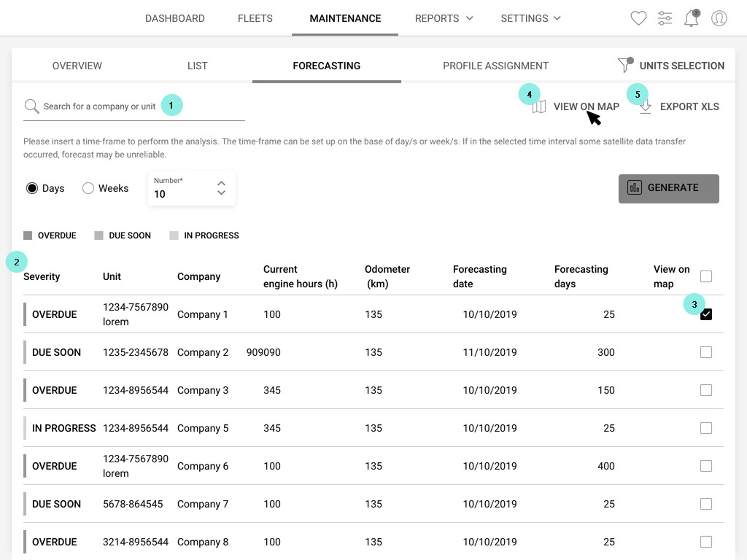
Task: Click the Unit column header
Action: coord(112,276)
